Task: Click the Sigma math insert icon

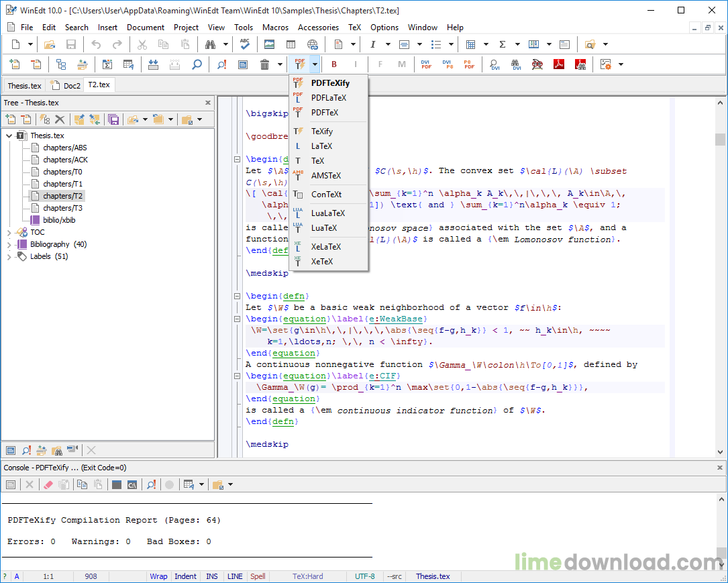Action: tap(503, 44)
